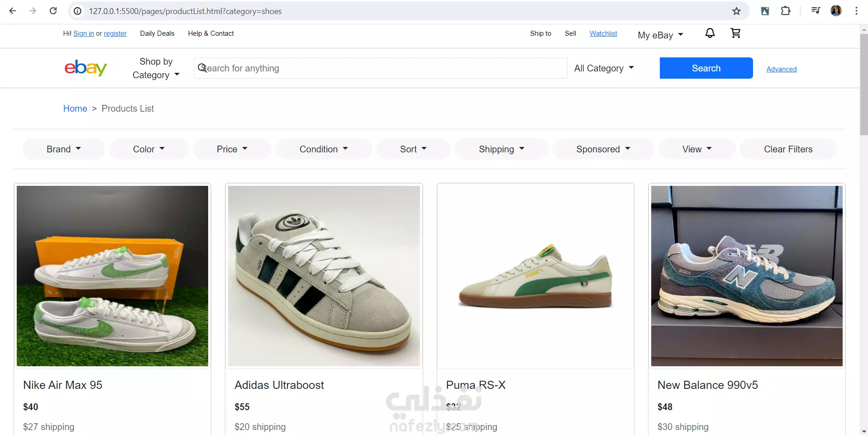Click the $30 shipping text
This screenshot has width=868, height=435.
(683, 427)
